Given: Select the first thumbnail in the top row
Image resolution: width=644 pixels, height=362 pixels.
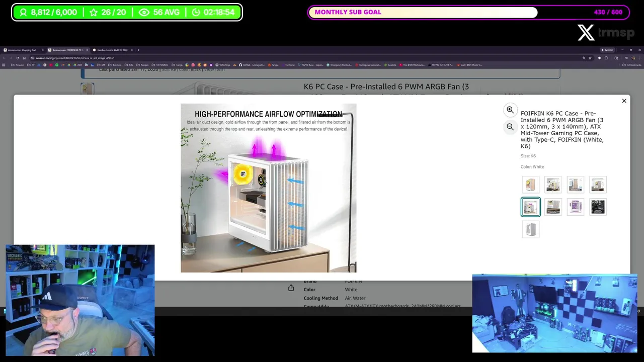Looking at the screenshot, I should click(530, 185).
